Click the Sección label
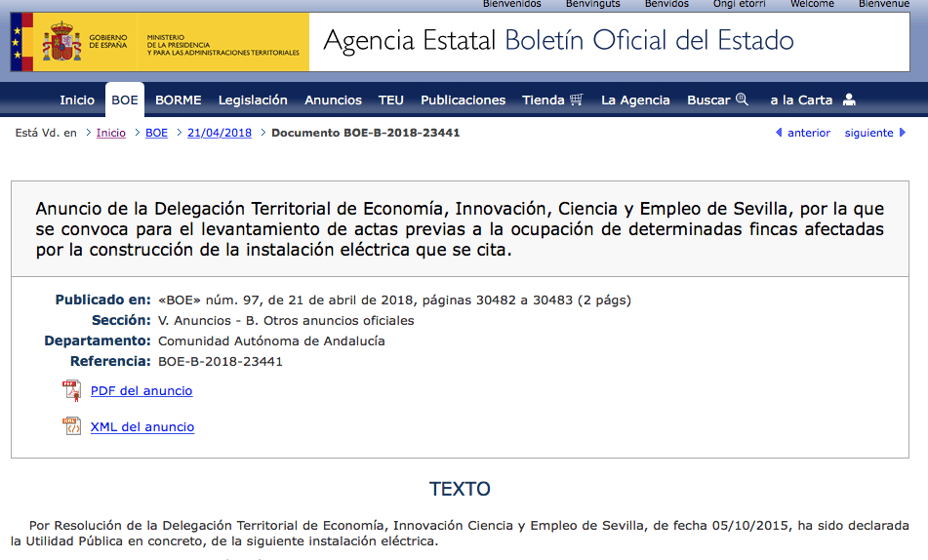 [x=121, y=321]
